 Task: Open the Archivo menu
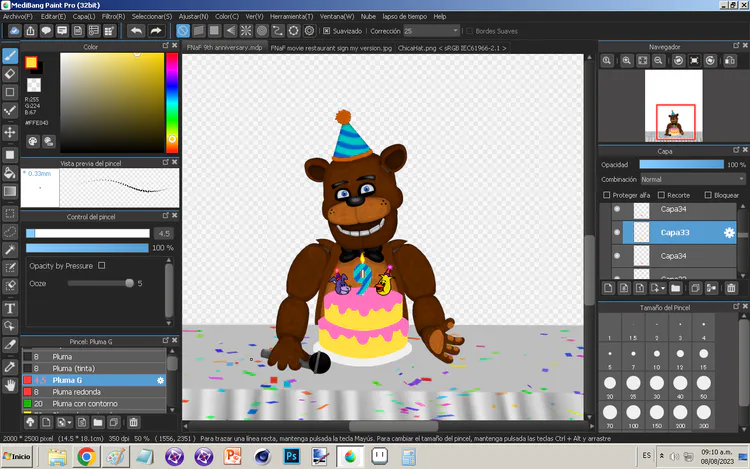(x=18, y=16)
